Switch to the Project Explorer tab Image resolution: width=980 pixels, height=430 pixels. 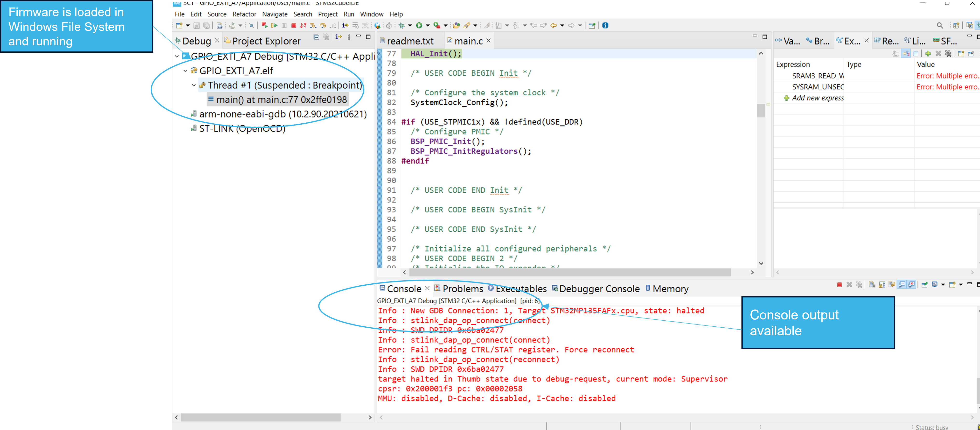pos(262,41)
